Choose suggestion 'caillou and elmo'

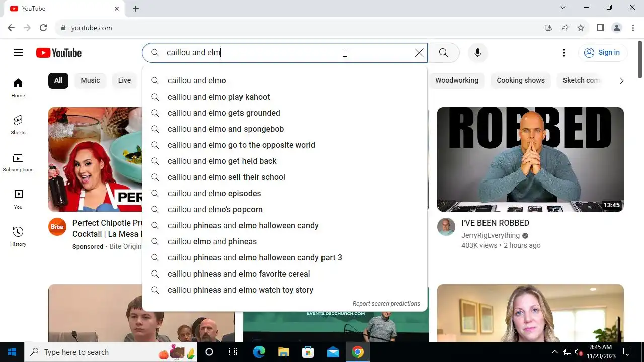pyautogui.click(x=285, y=80)
